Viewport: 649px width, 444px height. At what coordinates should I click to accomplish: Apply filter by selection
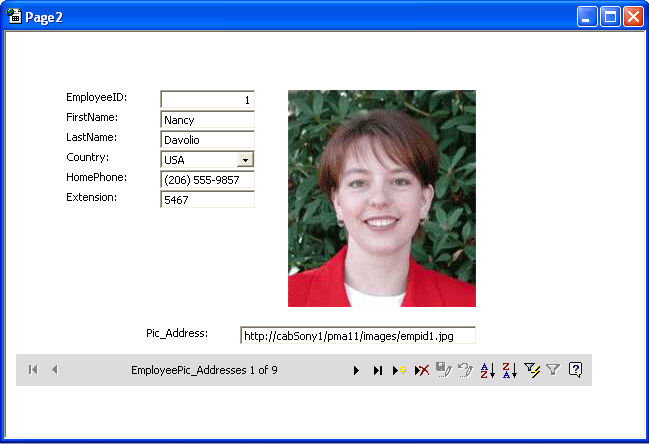(x=531, y=370)
